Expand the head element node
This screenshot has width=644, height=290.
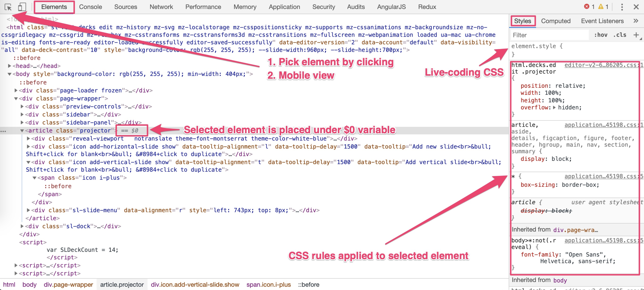pos(10,66)
